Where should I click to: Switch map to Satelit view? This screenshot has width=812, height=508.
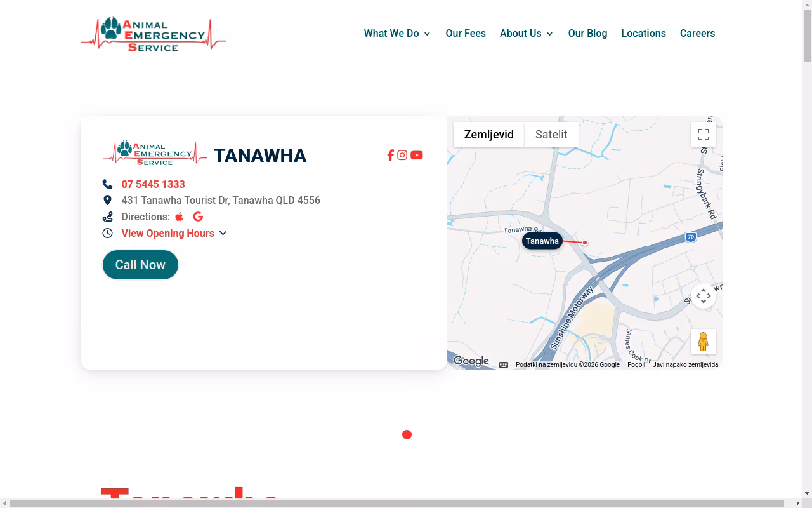(551, 135)
